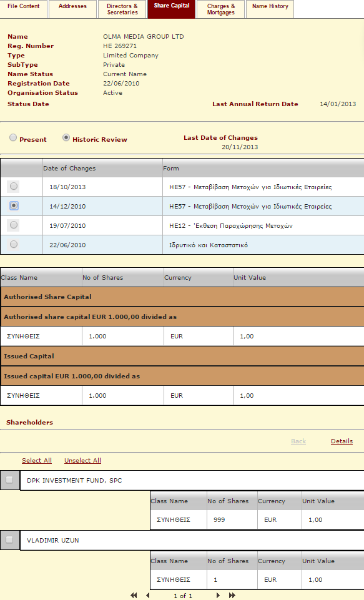Click the 14/01/2013 annual return date
364x600 pixels.
(x=338, y=104)
